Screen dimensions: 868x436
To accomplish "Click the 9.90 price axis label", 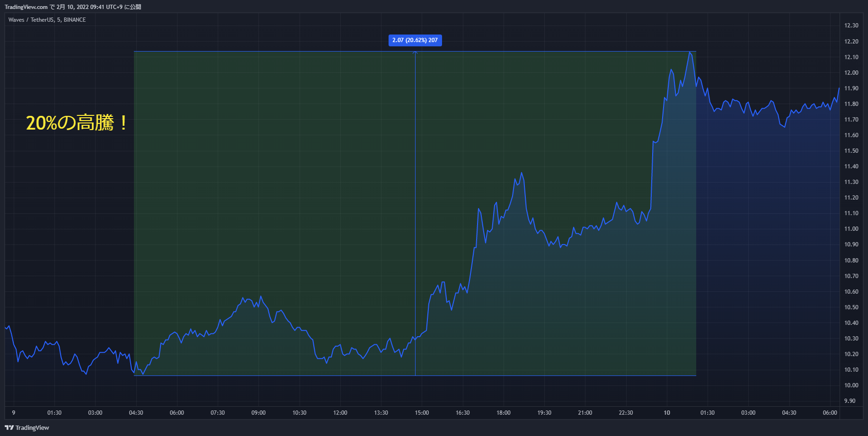I will (x=850, y=401).
